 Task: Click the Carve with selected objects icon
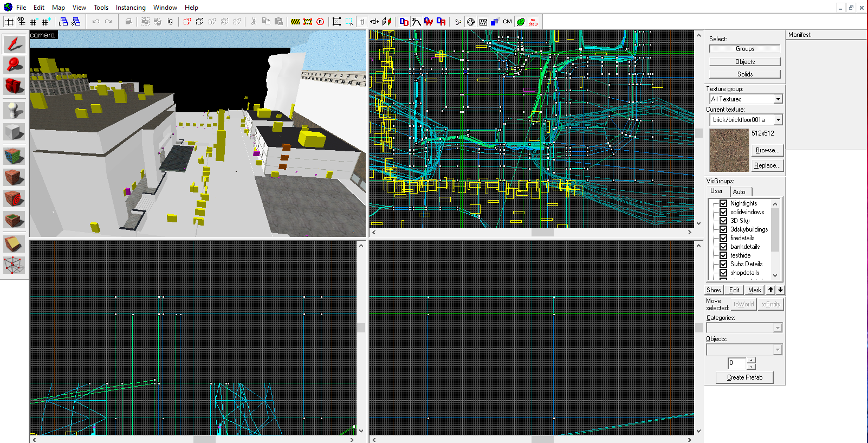click(128, 22)
